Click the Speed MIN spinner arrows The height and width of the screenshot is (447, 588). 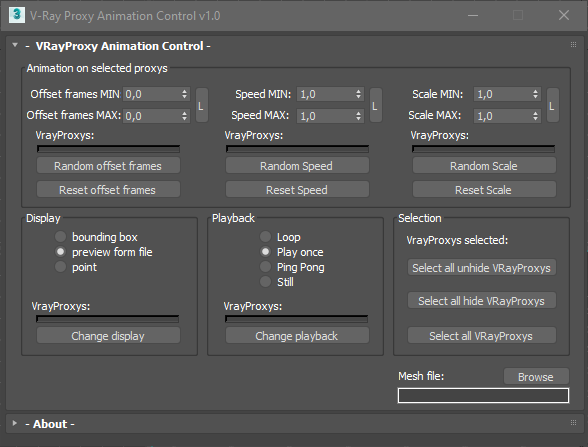click(x=358, y=94)
